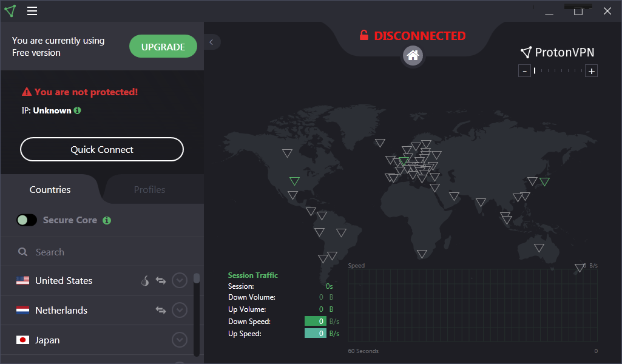Expand Japan server list
This screenshot has width=622, height=364.
[180, 340]
